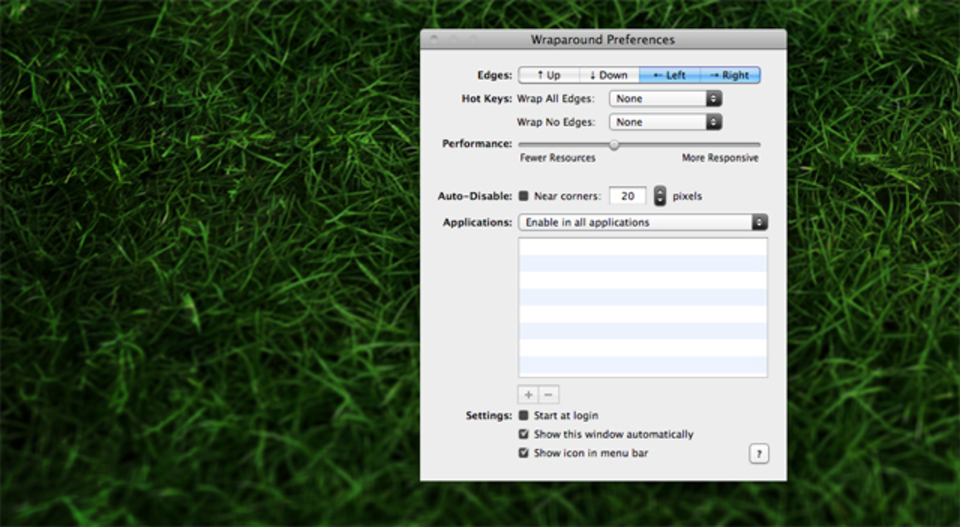Open the Wrap All Edges hot key dropdown
The image size is (960, 527).
[x=666, y=99]
